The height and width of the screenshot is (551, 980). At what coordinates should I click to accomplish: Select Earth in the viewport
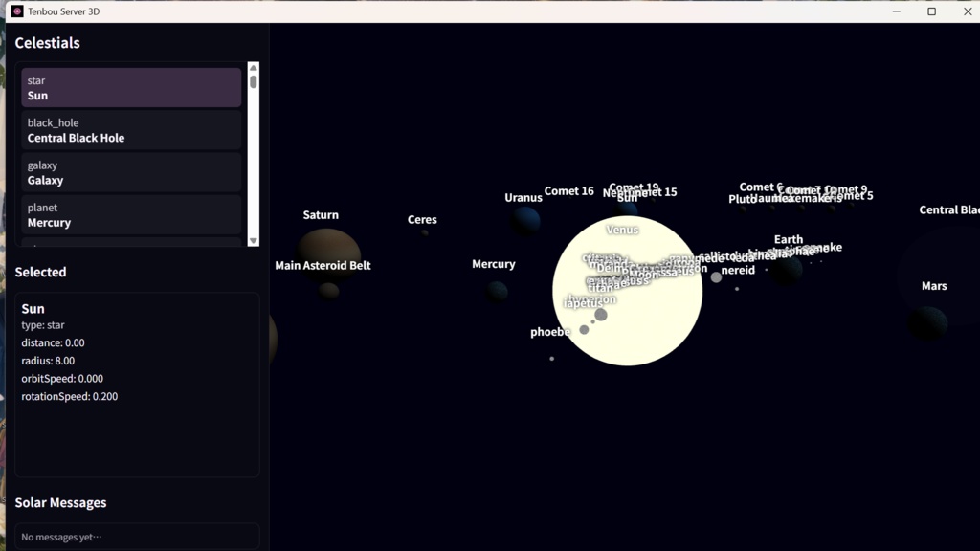[788, 239]
